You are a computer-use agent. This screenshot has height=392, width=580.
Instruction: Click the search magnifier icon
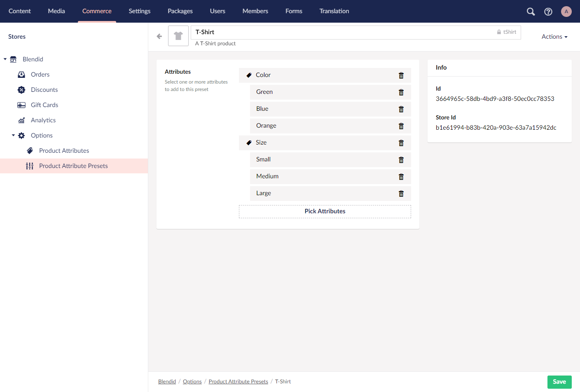click(531, 12)
